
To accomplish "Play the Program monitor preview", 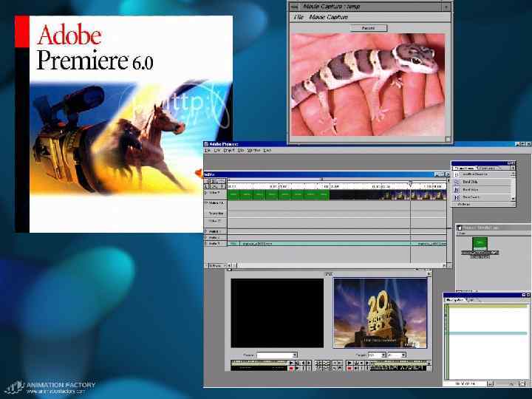I will pos(349,363).
